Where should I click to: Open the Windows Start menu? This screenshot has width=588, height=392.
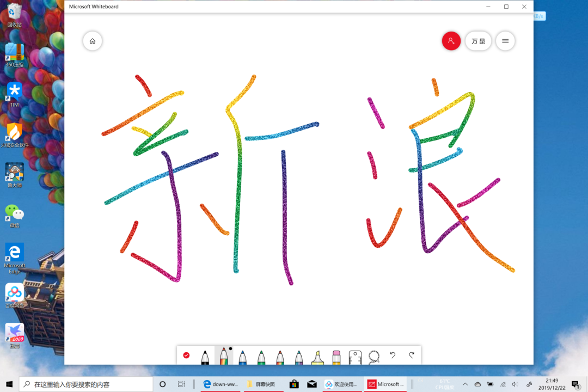9,384
